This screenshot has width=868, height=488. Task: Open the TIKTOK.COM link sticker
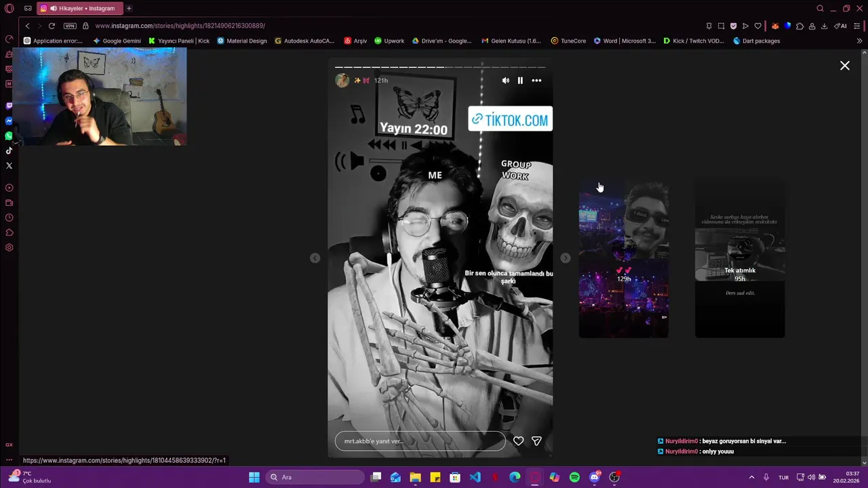coord(510,120)
